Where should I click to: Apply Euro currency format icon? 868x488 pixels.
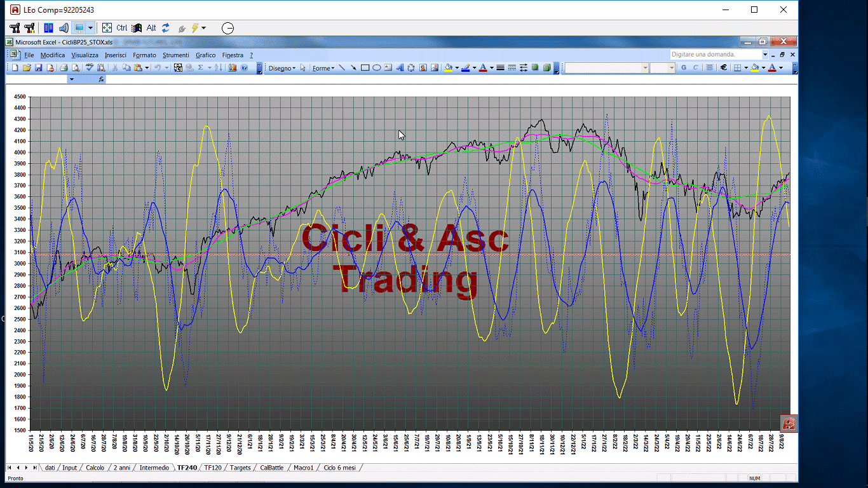pos(723,67)
